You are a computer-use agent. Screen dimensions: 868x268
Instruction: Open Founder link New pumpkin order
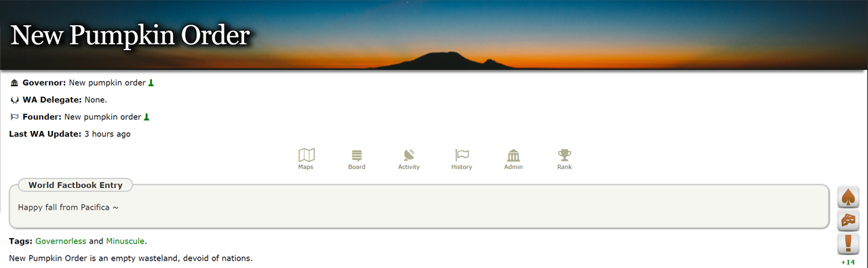tap(102, 117)
